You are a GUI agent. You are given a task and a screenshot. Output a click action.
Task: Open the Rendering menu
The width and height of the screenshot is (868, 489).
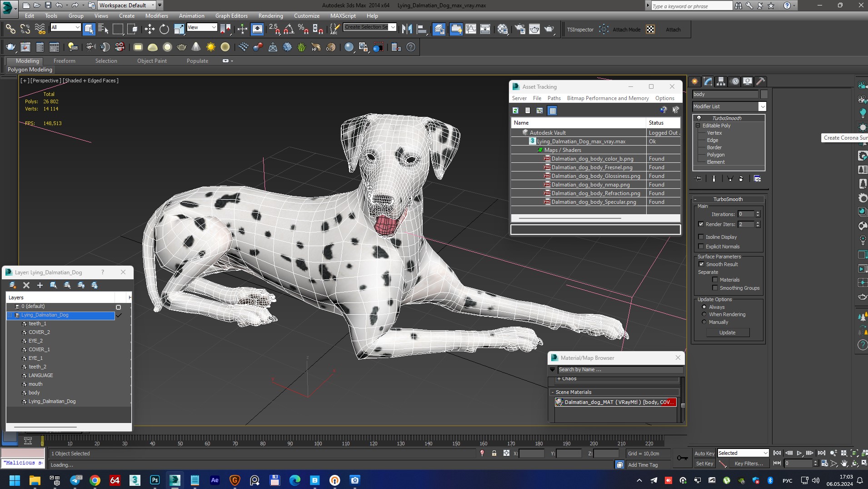tap(270, 16)
